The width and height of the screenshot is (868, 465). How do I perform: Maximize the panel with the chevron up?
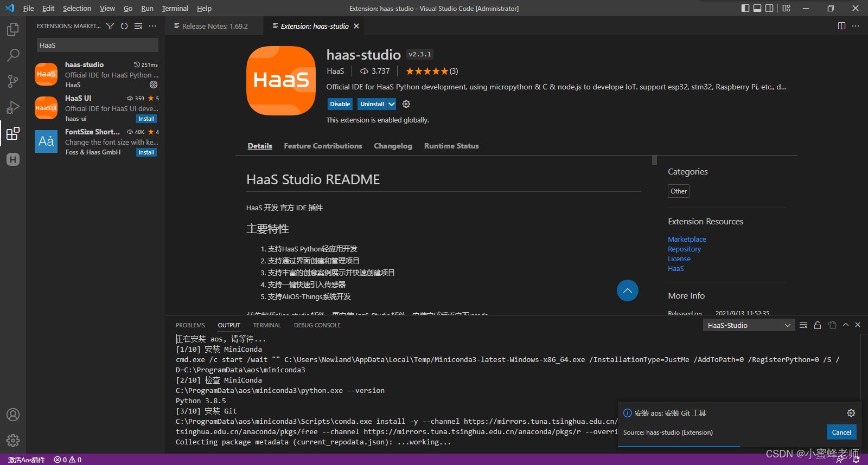(x=845, y=325)
